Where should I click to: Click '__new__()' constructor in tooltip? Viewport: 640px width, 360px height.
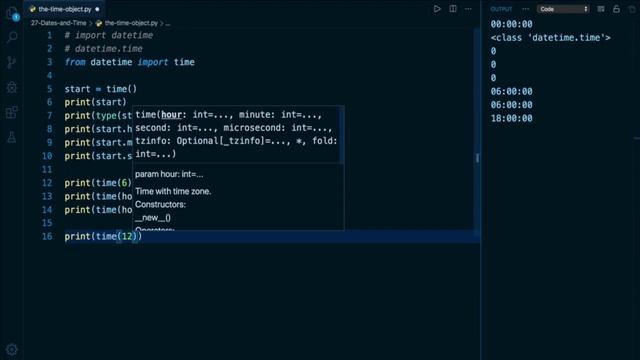tap(153, 218)
